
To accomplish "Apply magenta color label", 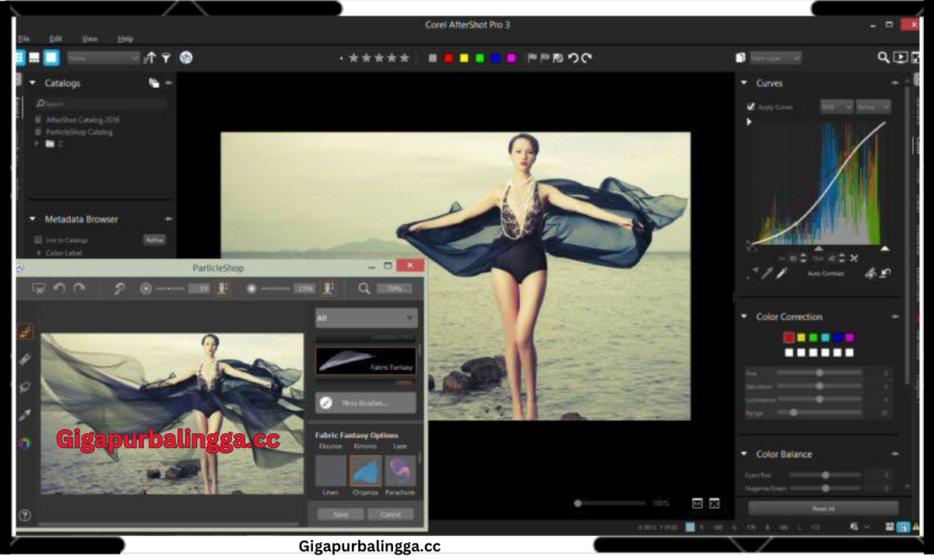I will click(511, 58).
